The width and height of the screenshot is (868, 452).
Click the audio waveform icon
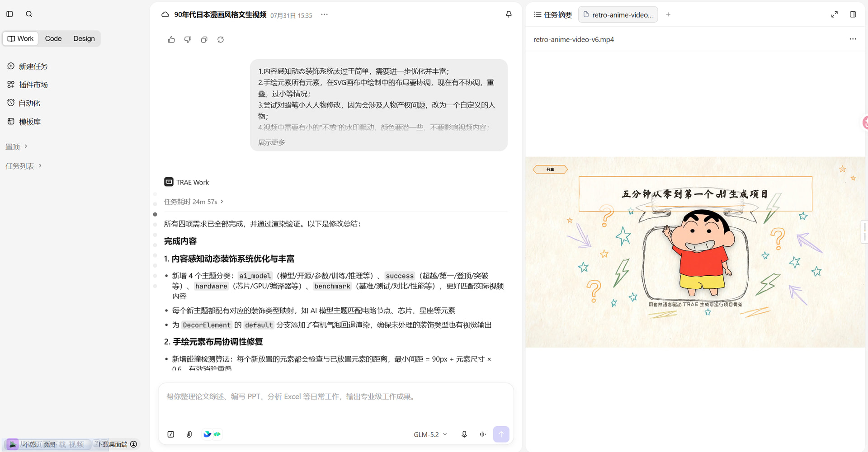pos(483,434)
